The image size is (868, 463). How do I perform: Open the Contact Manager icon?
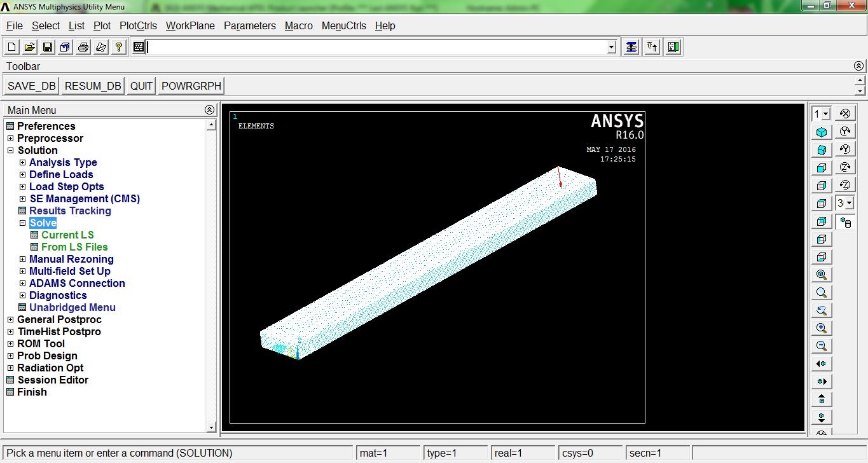(674, 47)
